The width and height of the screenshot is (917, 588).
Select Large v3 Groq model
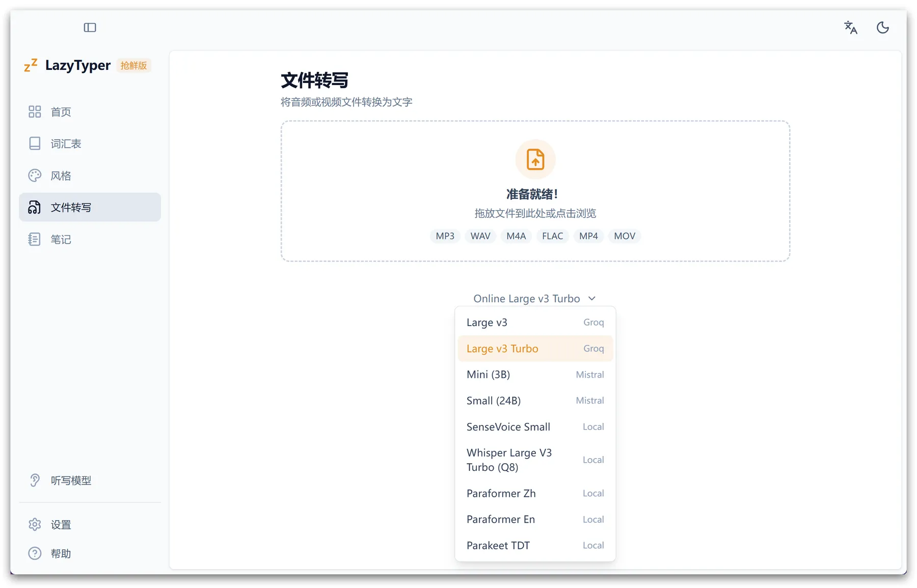pos(535,323)
